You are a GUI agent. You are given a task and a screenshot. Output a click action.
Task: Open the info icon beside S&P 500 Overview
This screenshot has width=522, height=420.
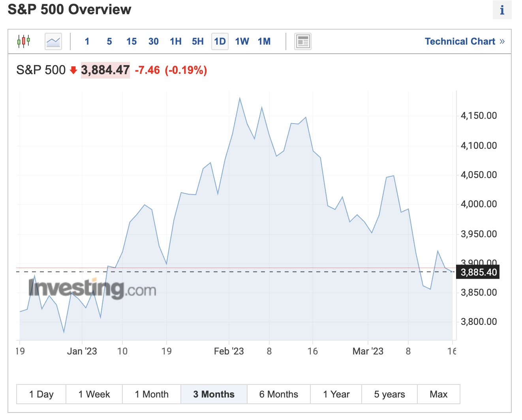tap(502, 10)
